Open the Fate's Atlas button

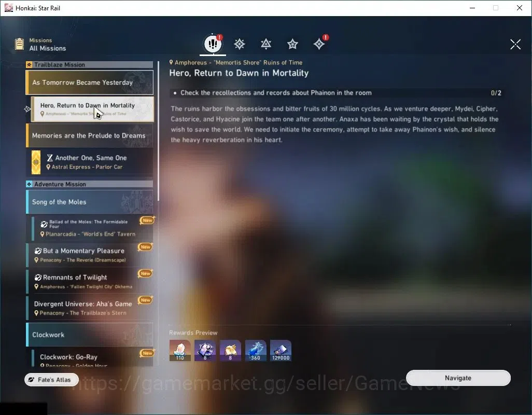click(x=51, y=380)
